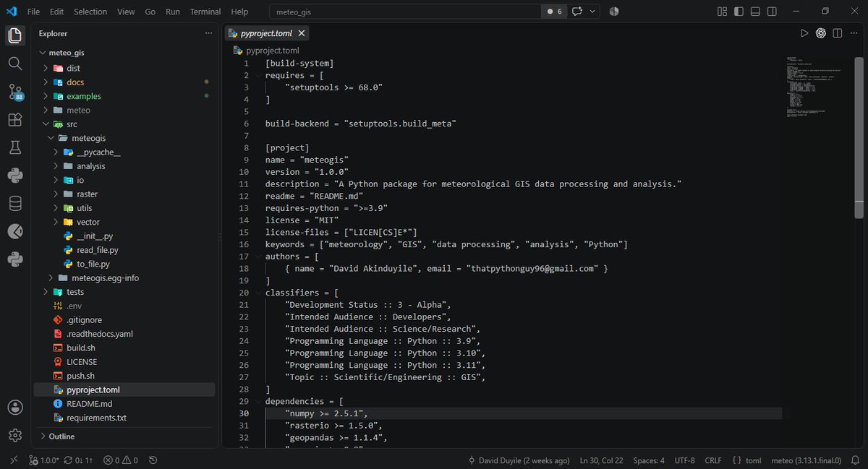Open Source Control with 88 badge
The height and width of the screenshot is (469, 868).
pos(15,92)
